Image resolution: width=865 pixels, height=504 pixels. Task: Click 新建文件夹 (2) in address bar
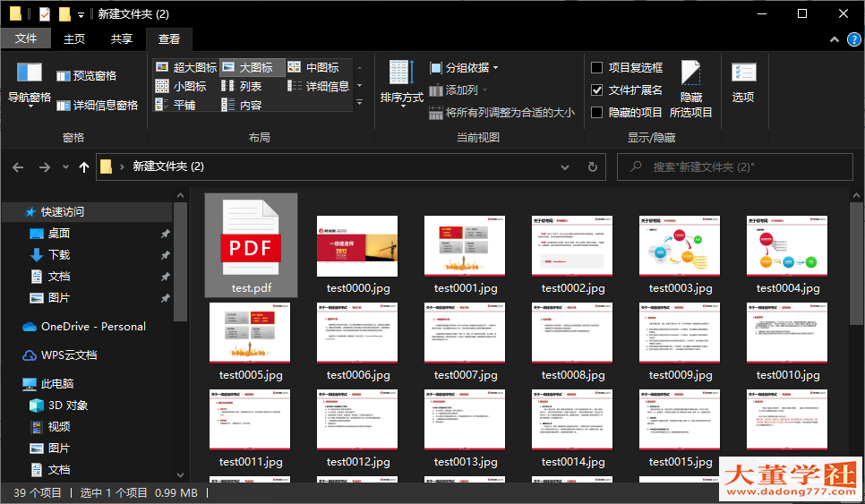click(x=168, y=167)
